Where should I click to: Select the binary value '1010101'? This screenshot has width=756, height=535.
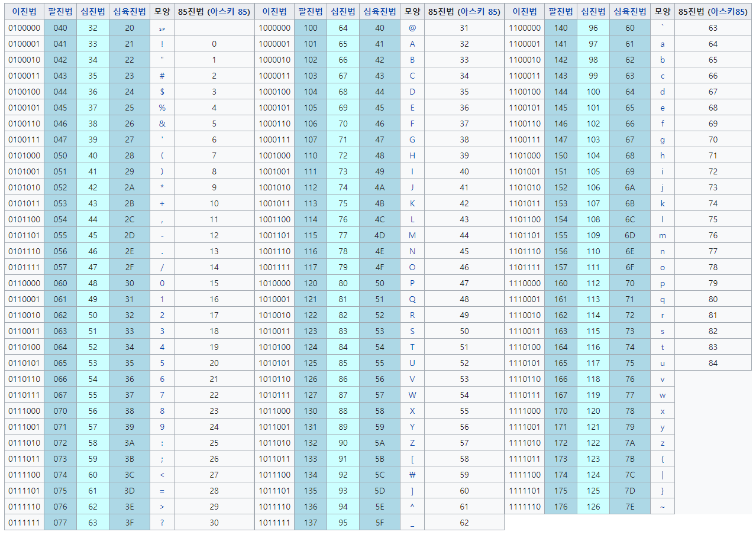coord(274,363)
